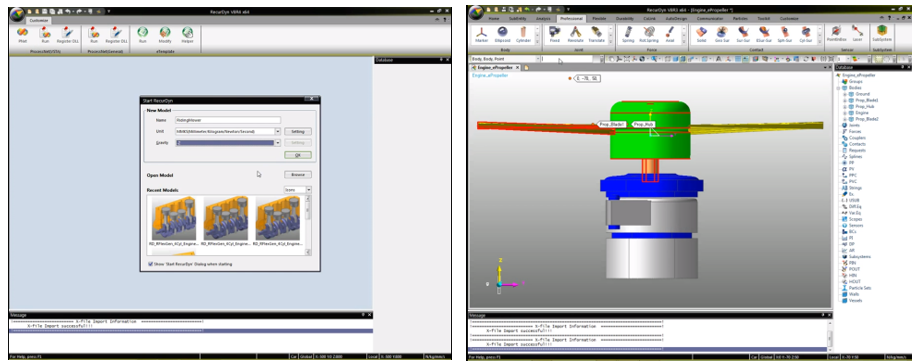Open the Analysis ribbon tab
Image resolution: width=917 pixels, height=364 pixels.
[x=543, y=19]
